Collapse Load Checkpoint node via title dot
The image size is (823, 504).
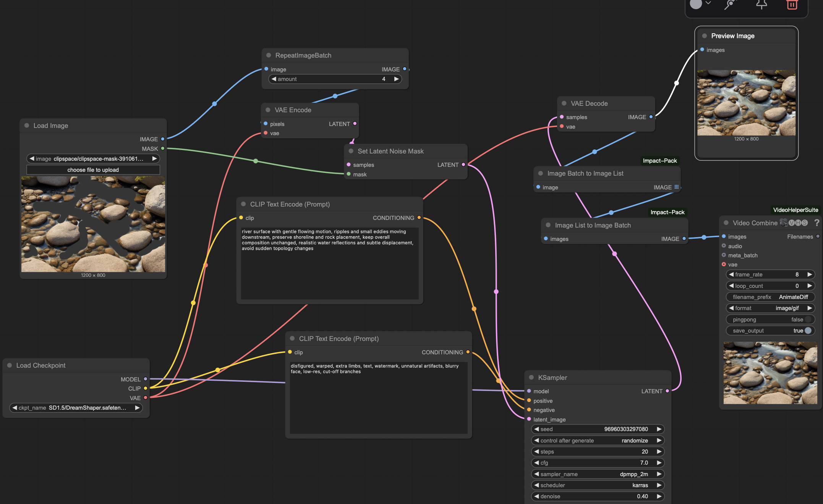tap(10, 365)
